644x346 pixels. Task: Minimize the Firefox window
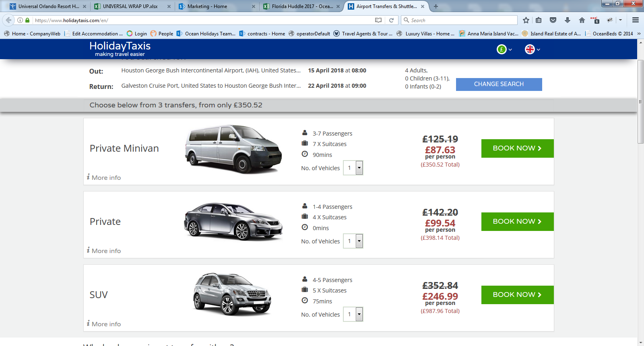pyautogui.click(x=607, y=4)
